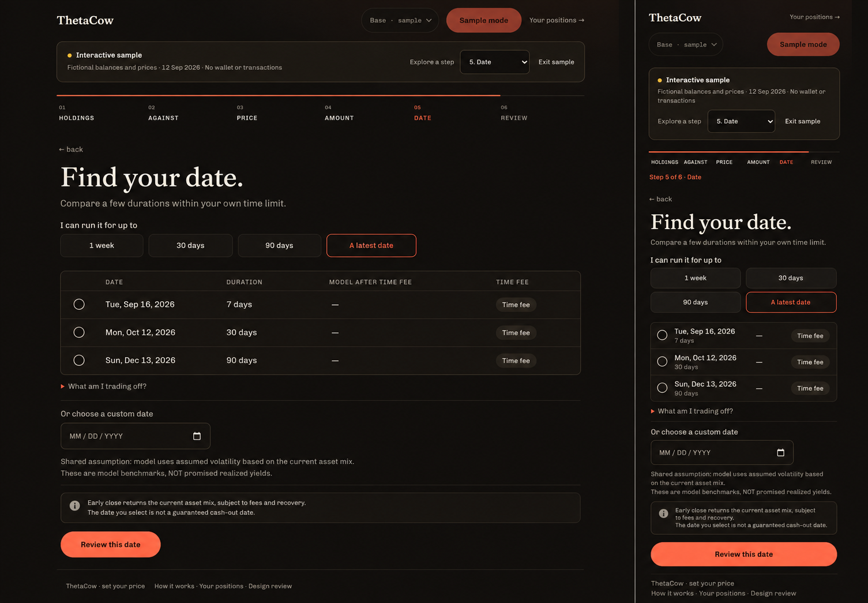Expand 'What am I trading off?' in right panel

pos(692,411)
